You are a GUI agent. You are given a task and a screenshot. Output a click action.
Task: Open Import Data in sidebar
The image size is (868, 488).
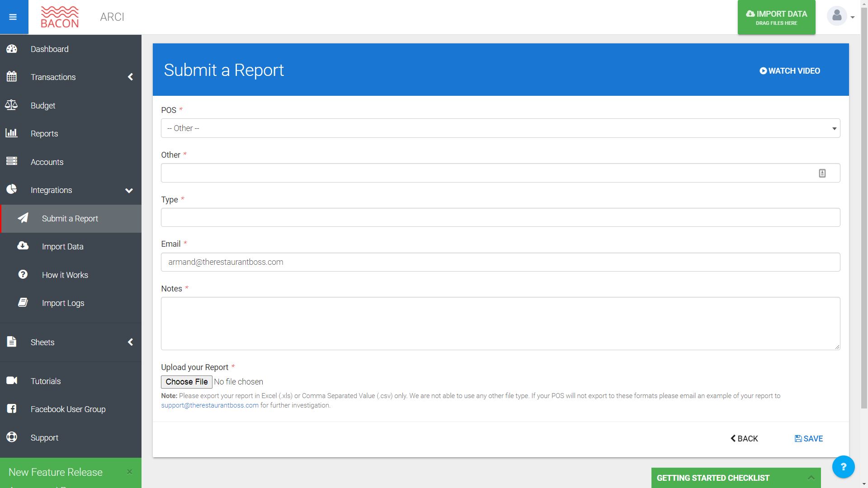coord(62,247)
